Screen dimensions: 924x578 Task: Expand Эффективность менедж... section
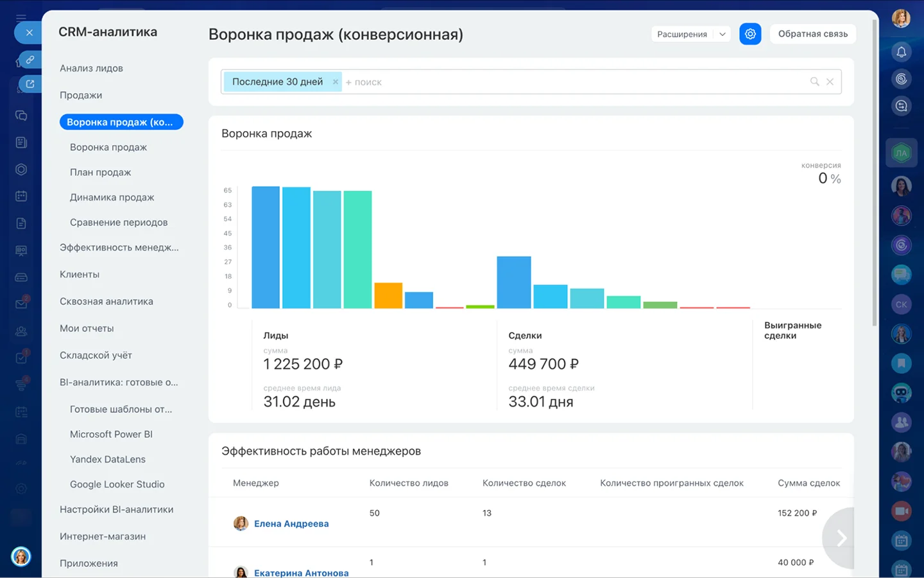pyautogui.click(x=119, y=247)
